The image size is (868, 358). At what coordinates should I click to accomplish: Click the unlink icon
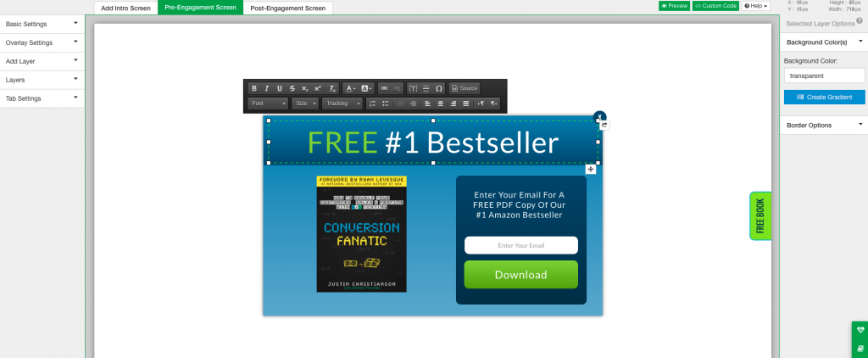[x=397, y=89]
